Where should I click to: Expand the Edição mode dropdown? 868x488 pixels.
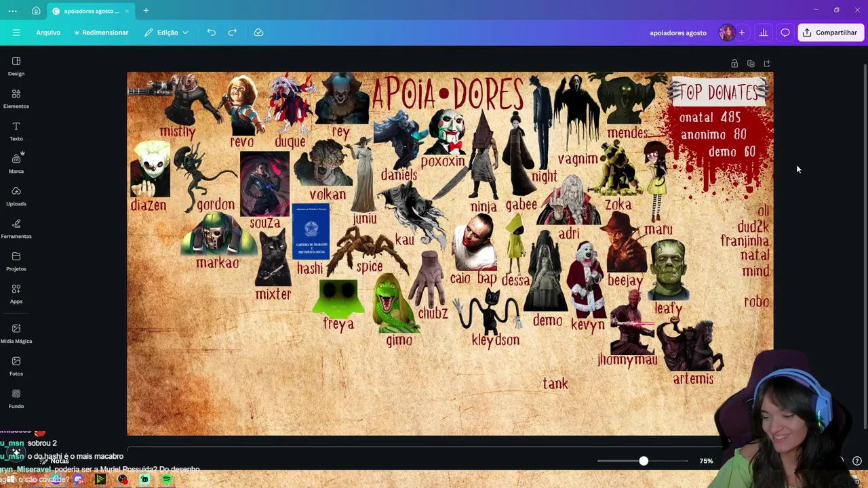[x=166, y=33]
